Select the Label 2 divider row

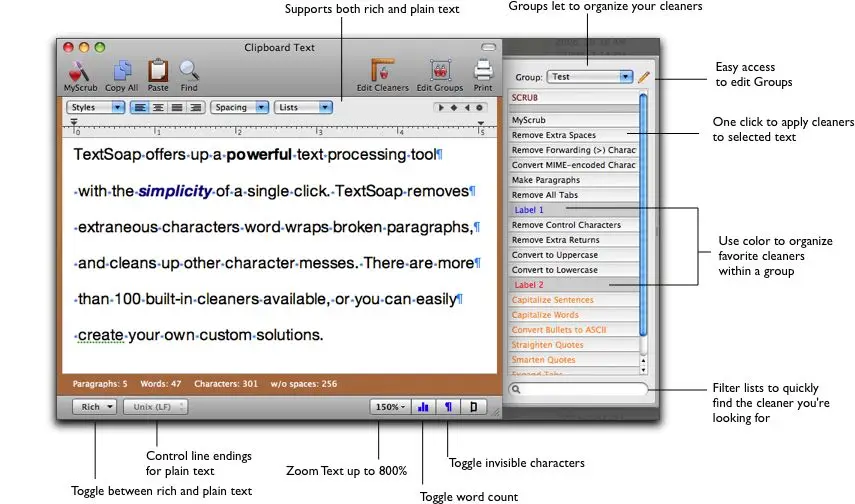[574, 285]
